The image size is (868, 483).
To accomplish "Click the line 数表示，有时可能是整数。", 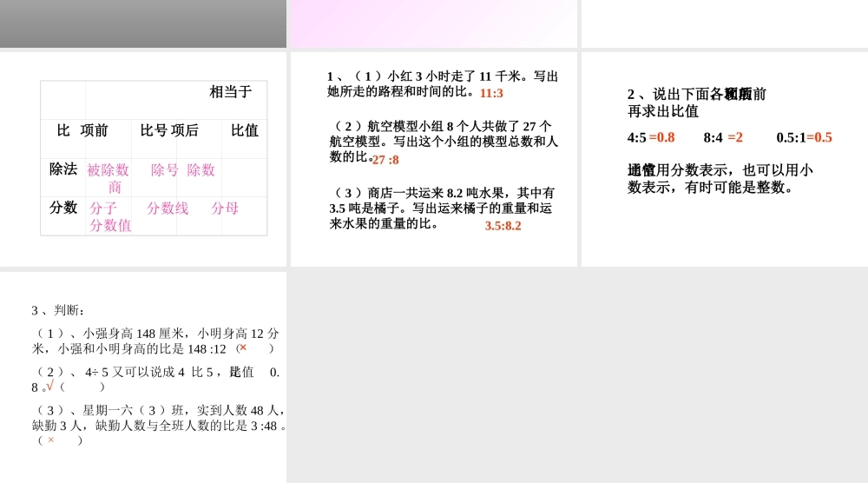I will (710, 188).
